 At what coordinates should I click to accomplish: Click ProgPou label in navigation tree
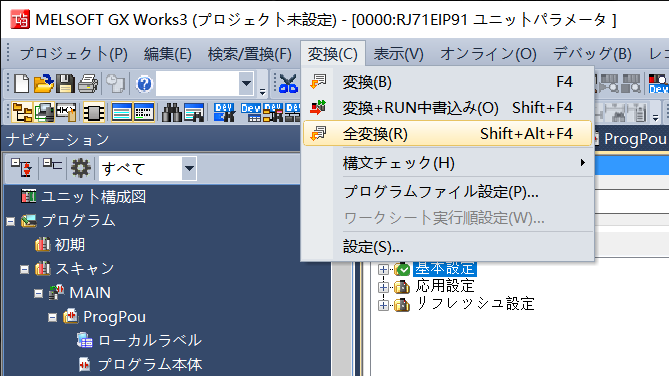114,317
